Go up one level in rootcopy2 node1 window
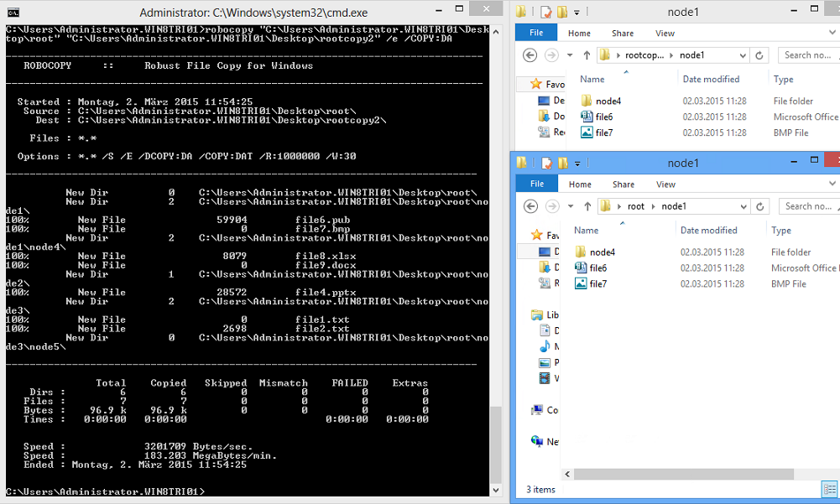The height and width of the screenshot is (504, 840). (587, 55)
